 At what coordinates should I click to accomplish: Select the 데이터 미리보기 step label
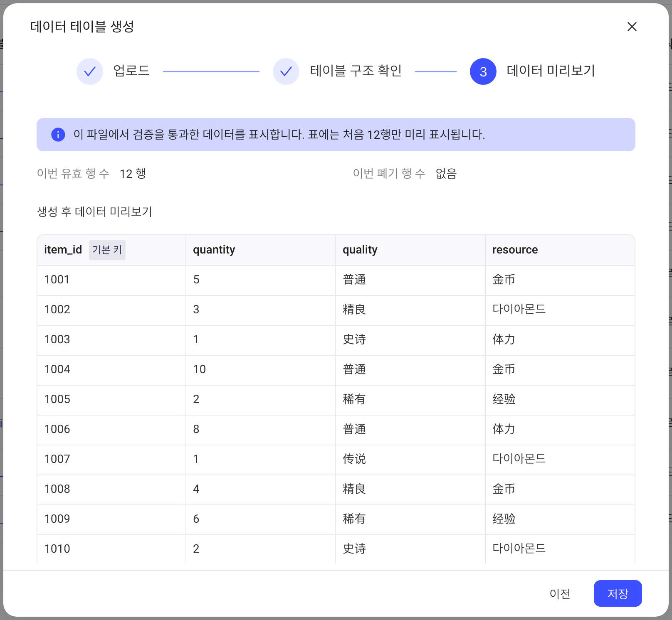[x=551, y=71]
